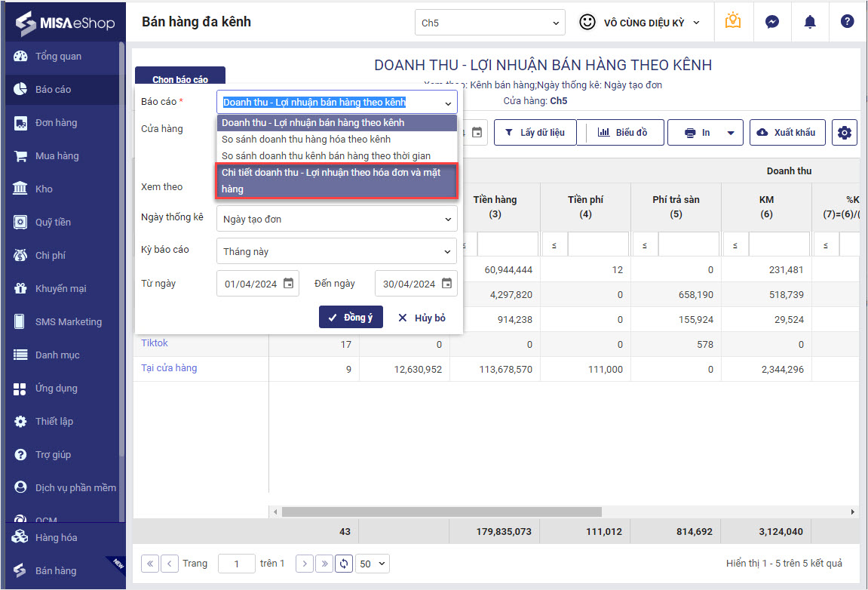Open the Tổng quan dashboard icon
This screenshot has width=868, height=590.
[x=20, y=56]
